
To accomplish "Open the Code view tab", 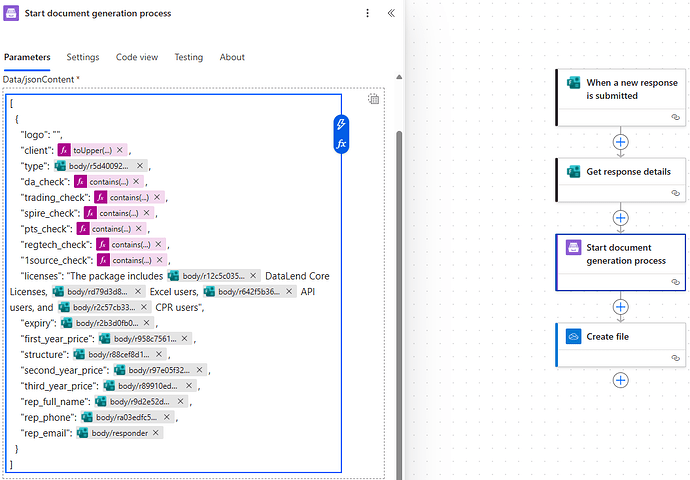I will coord(137,57).
